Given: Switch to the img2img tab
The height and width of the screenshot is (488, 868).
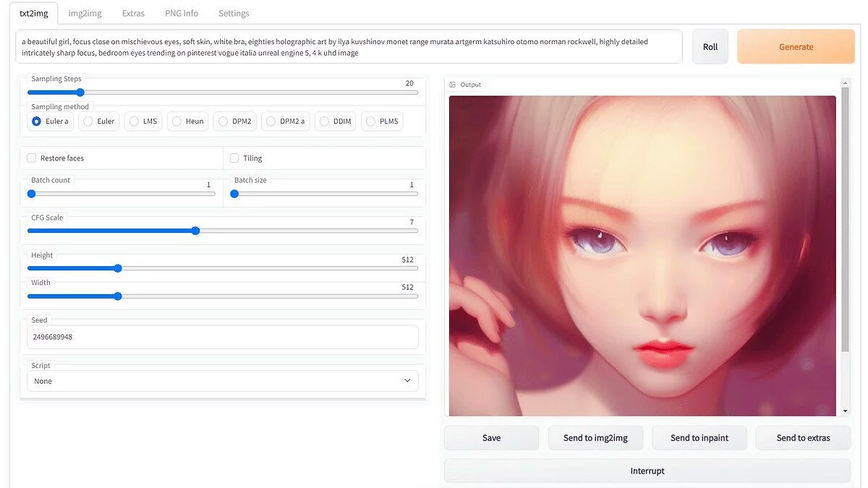Looking at the screenshot, I should [x=85, y=13].
